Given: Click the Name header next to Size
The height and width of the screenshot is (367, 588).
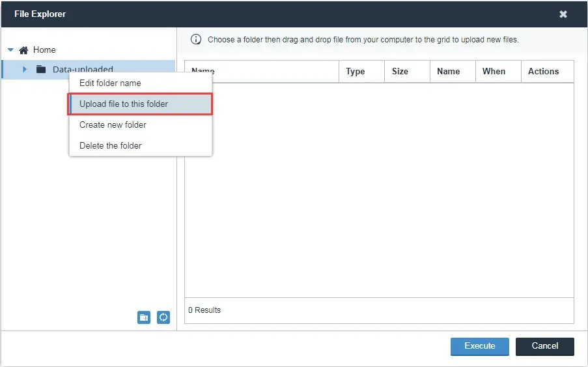Looking at the screenshot, I should point(453,71).
